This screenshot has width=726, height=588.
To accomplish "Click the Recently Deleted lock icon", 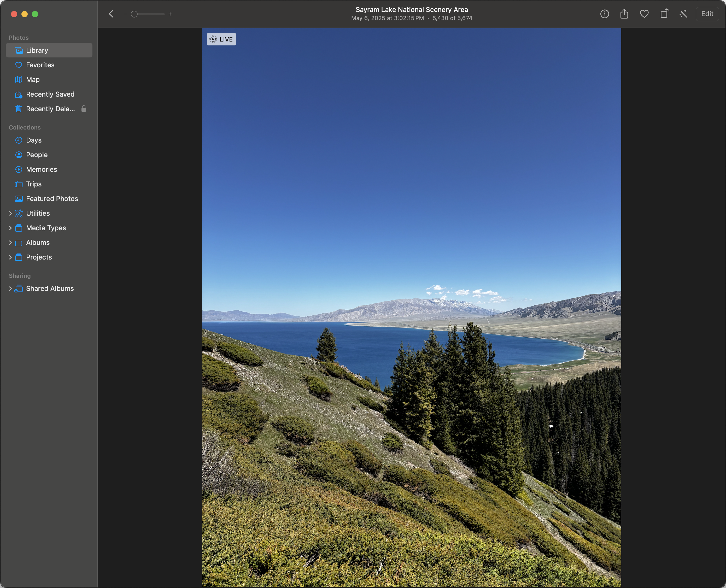I will (84, 109).
